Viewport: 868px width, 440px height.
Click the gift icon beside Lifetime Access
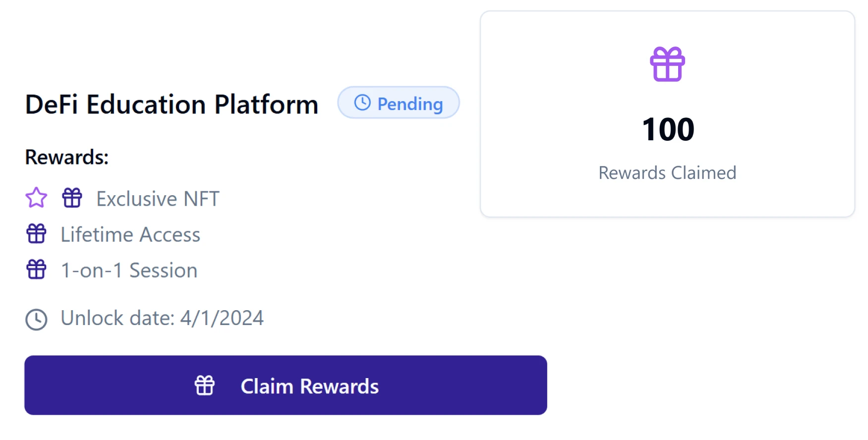36,234
